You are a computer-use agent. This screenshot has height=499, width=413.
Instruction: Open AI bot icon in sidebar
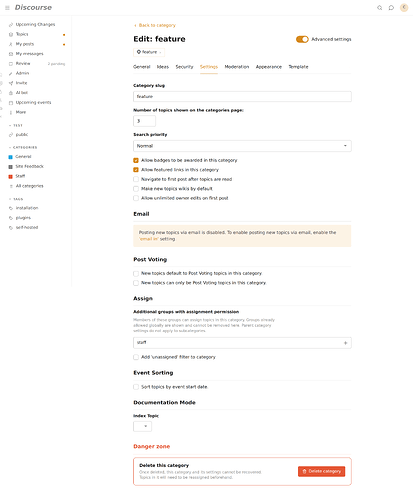[11, 93]
